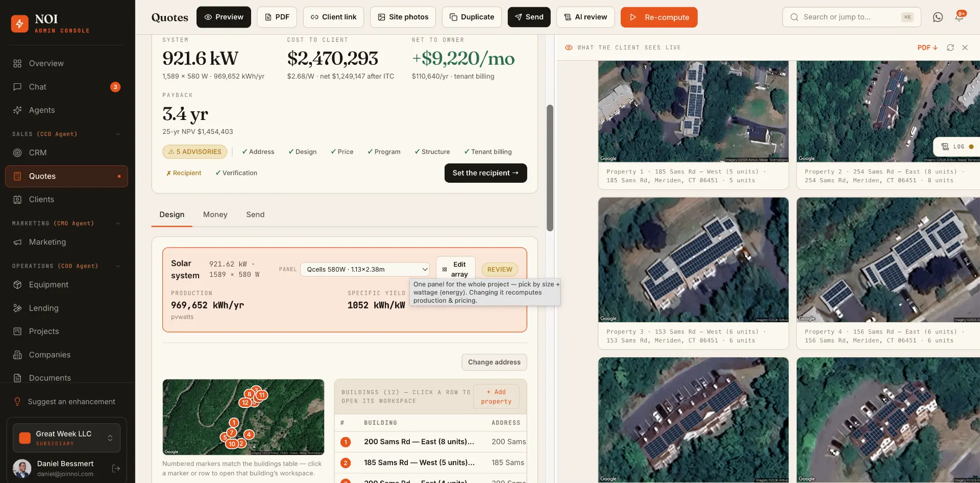980x483 pixels.
Task: Click the Send button in toolbar
Action: click(529, 17)
